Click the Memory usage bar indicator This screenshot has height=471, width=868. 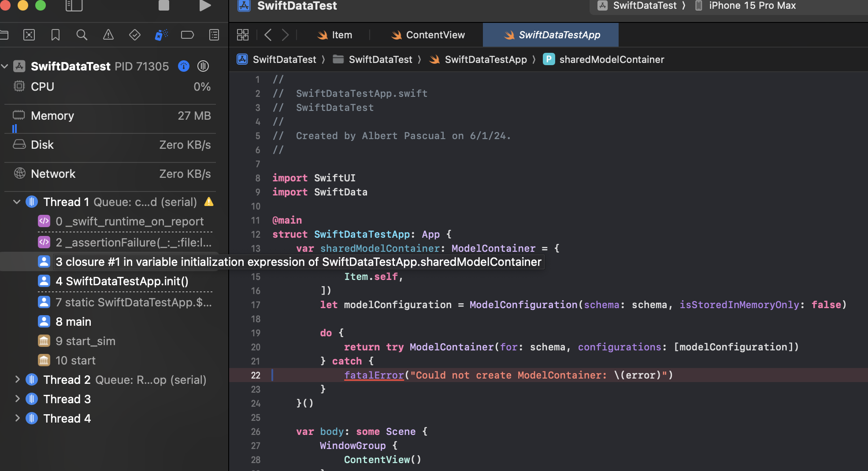pos(15,128)
